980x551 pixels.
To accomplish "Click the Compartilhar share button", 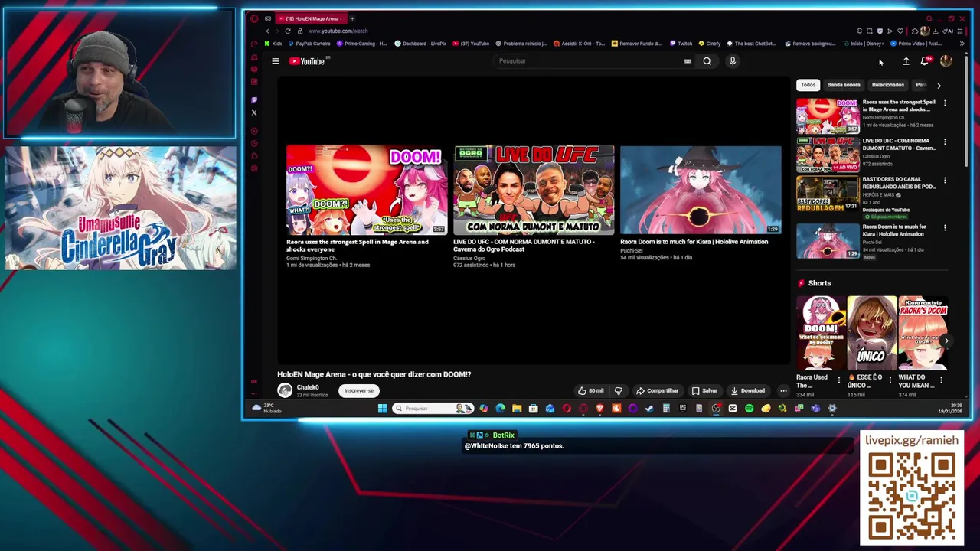I will pyautogui.click(x=658, y=390).
